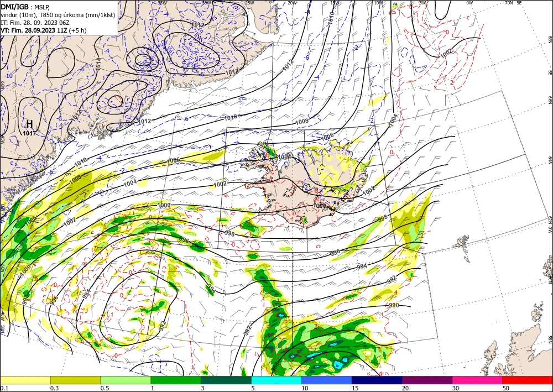Viewport: 553px width, 392px height.
Task: Click the '5W' longitude label at top
Action: point(423,3)
